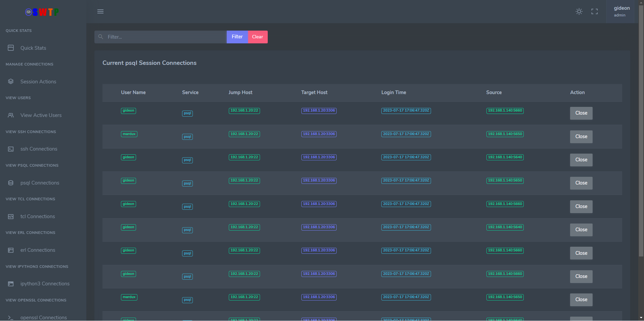
Task: Click the ssh Connections terminal icon
Action: (x=11, y=149)
